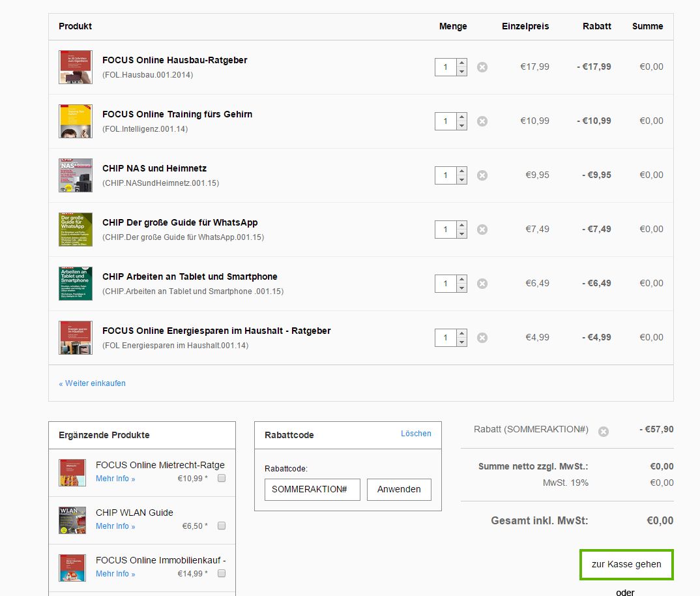Image resolution: width=700 pixels, height=596 pixels.
Task: View the CHIP WLAN Guide thumbnail
Action: (72, 520)
